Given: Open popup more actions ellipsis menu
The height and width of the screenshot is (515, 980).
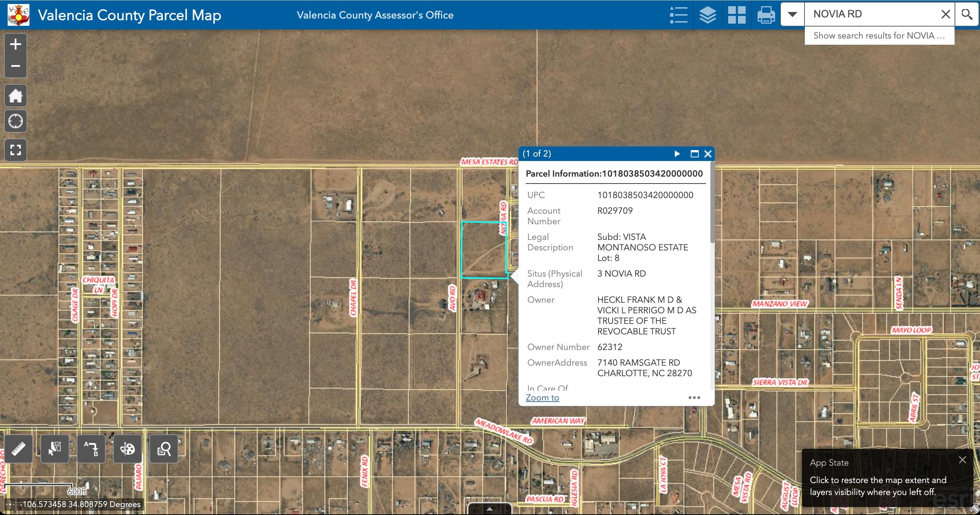Looking at the screenshot, I should (694, 398).
